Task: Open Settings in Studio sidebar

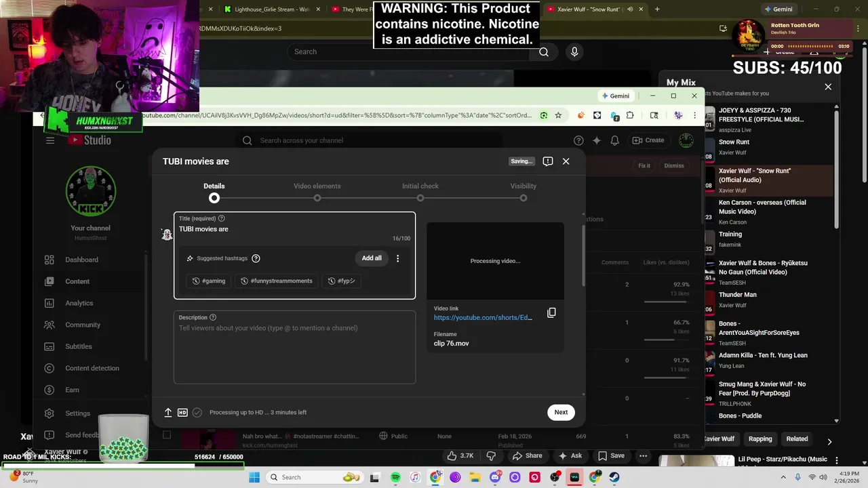Action: click(77, 413)
